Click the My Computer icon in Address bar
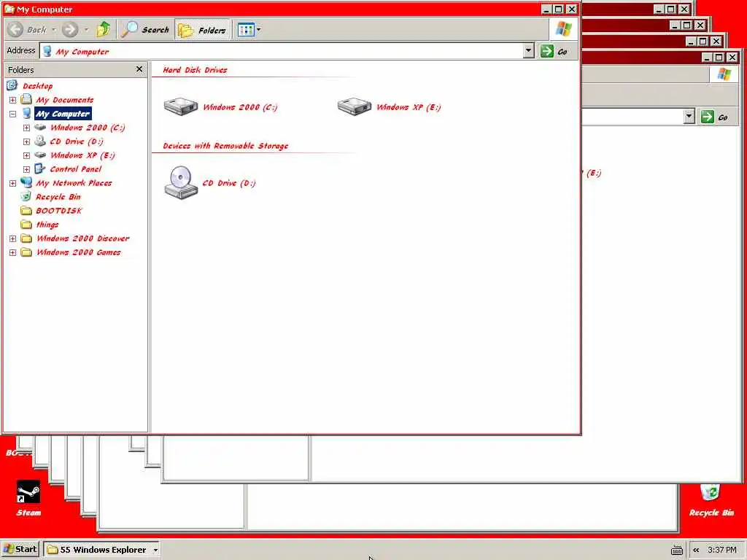The image size is (747, 560). 47,52
